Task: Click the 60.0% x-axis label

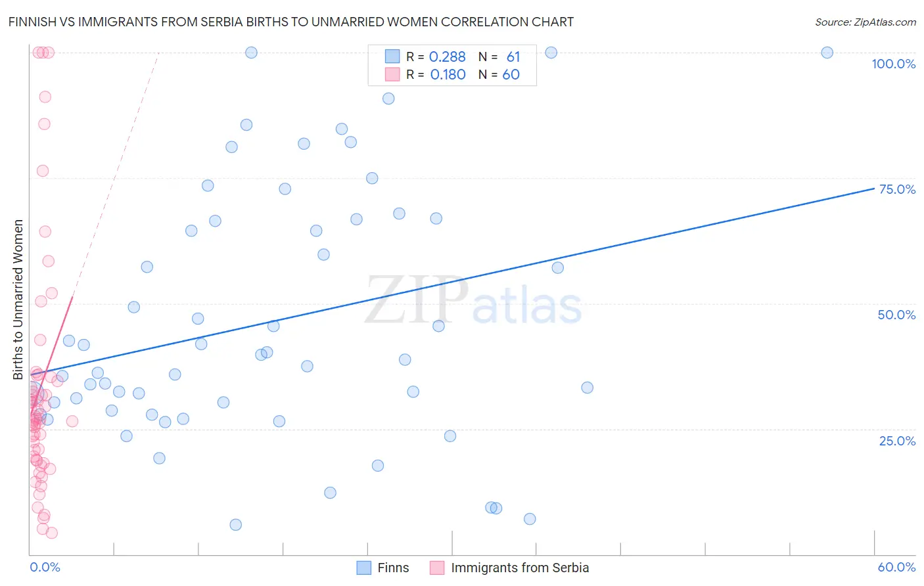Action: [896, 567]
